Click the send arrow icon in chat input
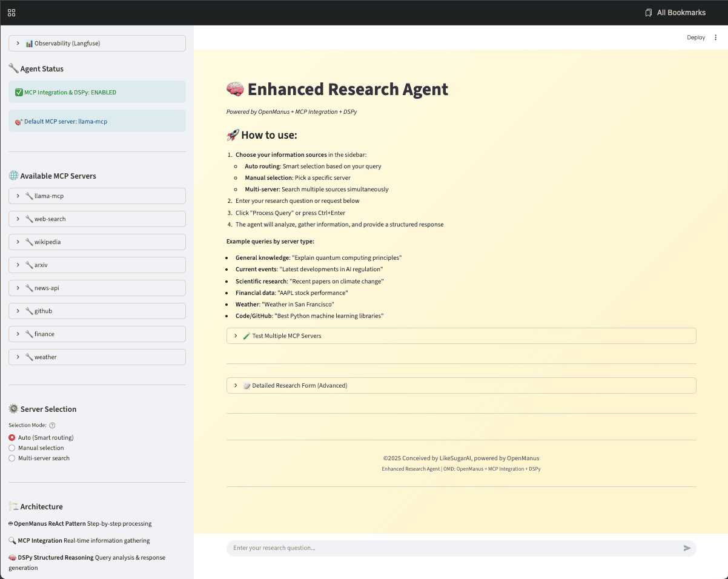The width and height of the screenshot is (728, 579). (687, 548)
